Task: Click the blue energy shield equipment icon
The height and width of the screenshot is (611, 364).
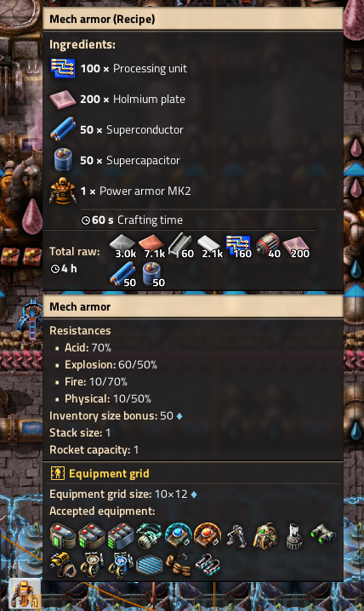Action: pos(179,535)
